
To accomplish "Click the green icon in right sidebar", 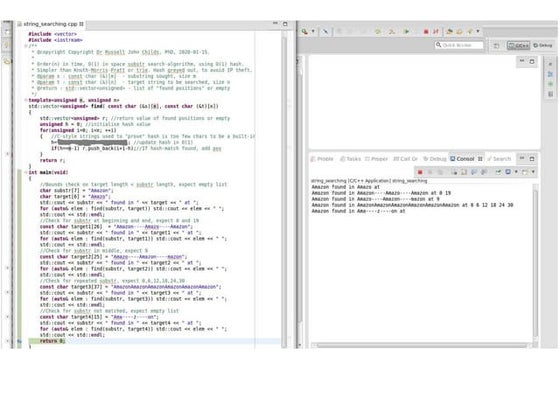I will 550,84.
